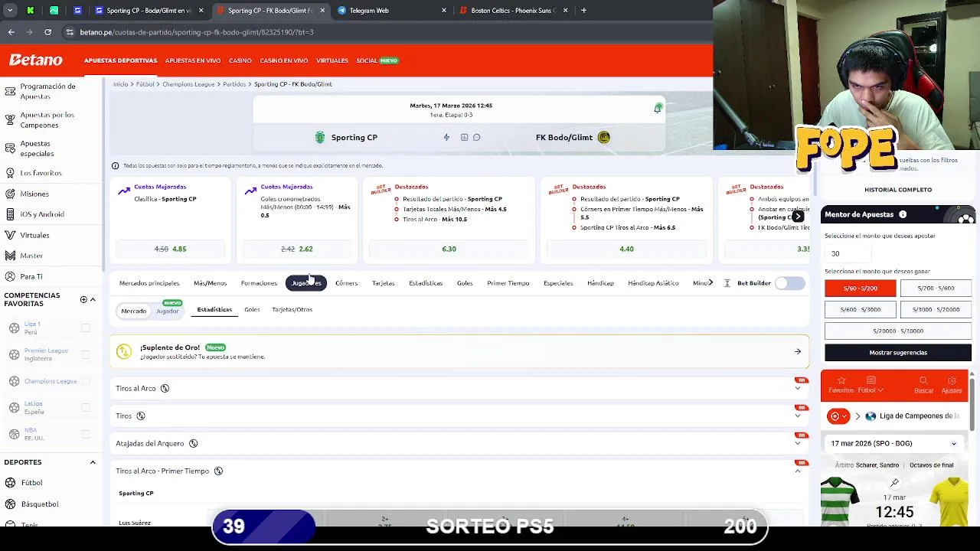Open iOS y Android in the sidebar
Screen dimensions: 980x551
pos(42,214)
